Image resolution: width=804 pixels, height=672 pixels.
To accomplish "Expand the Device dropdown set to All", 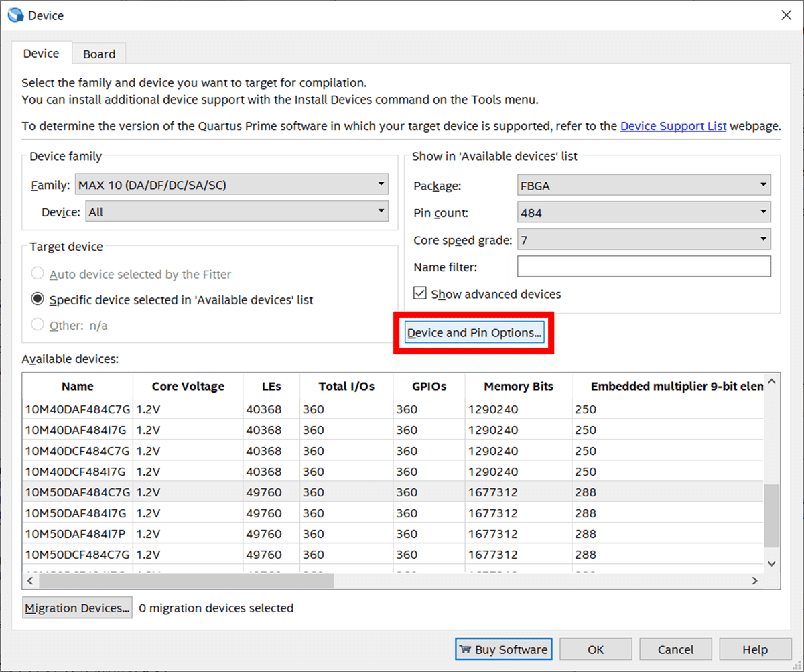I will [x=237, y=212].
